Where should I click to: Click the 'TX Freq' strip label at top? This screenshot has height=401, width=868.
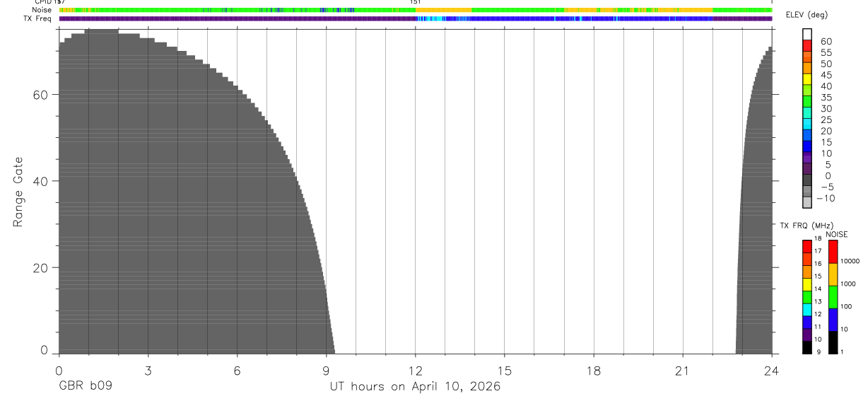[x=37, y=18]
